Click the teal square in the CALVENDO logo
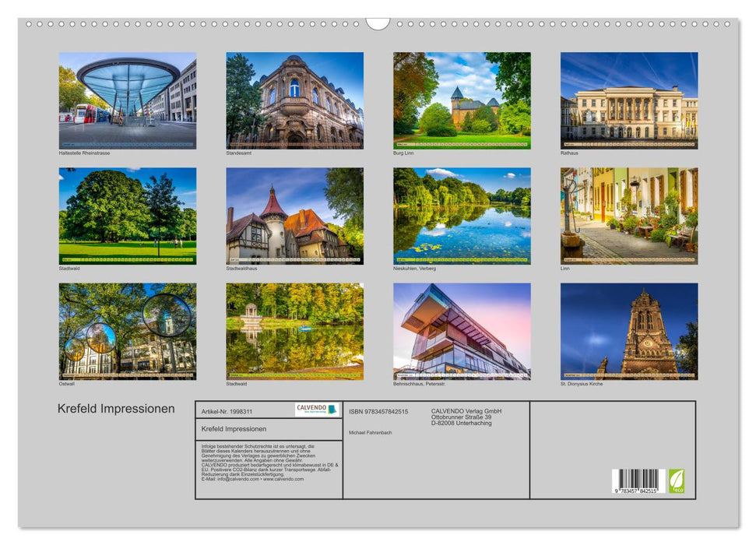Image resolution: width=756 pixels, height=545 pixels. [333, 410]
